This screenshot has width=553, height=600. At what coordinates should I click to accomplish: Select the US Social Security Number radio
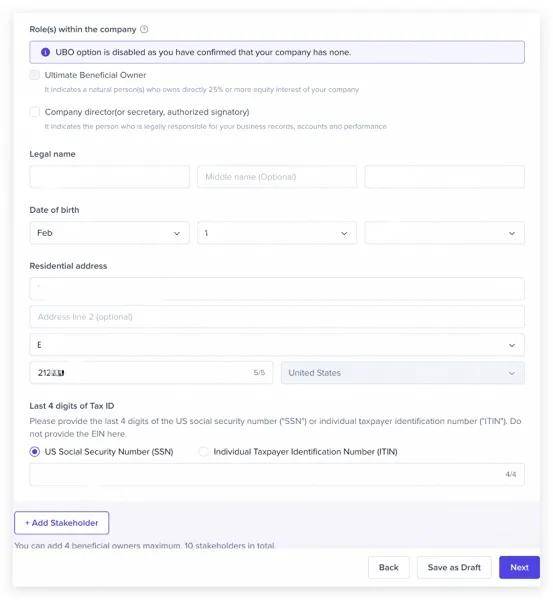coord(34,452)
